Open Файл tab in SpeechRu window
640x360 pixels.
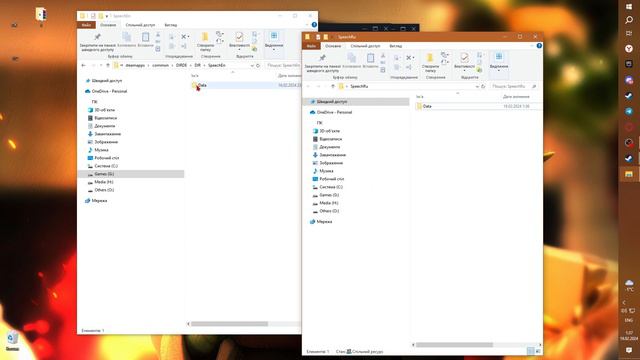311,46
